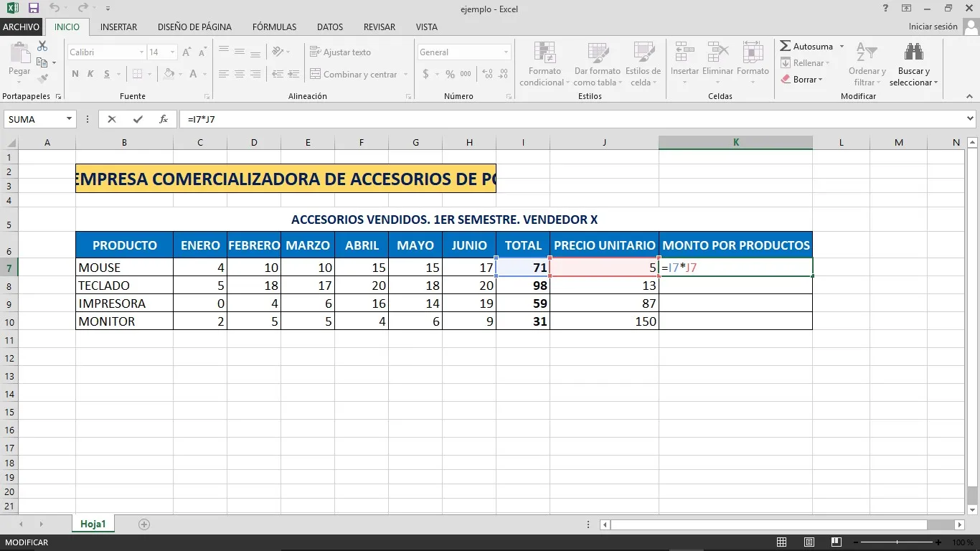This screenshot has height=551, width=980.
Task: Confirm formula with the checkmark button
Action: (138, 119)
